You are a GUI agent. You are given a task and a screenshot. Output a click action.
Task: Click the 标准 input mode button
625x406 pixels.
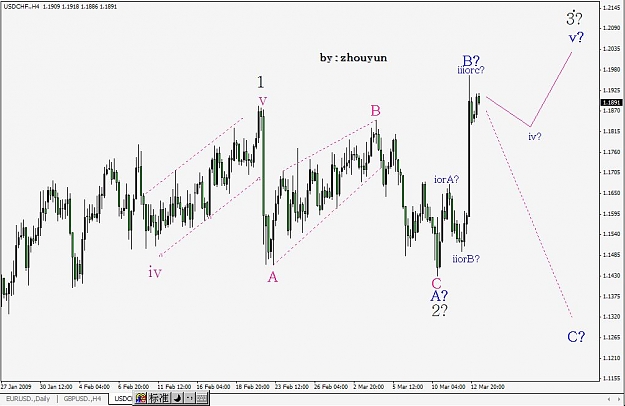pyautogui.click(x=159, y=398)
